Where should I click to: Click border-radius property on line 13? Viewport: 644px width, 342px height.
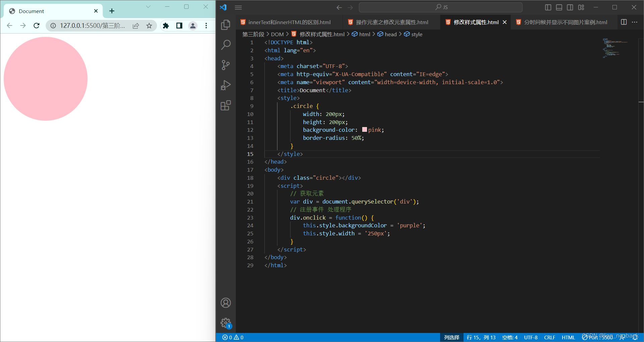point(324,138)
